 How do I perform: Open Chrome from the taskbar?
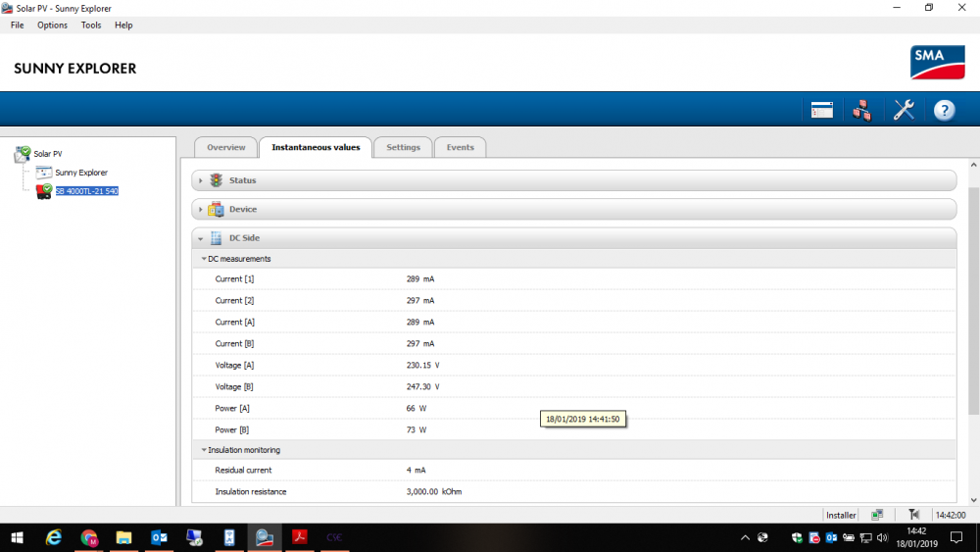pos(89,537)
